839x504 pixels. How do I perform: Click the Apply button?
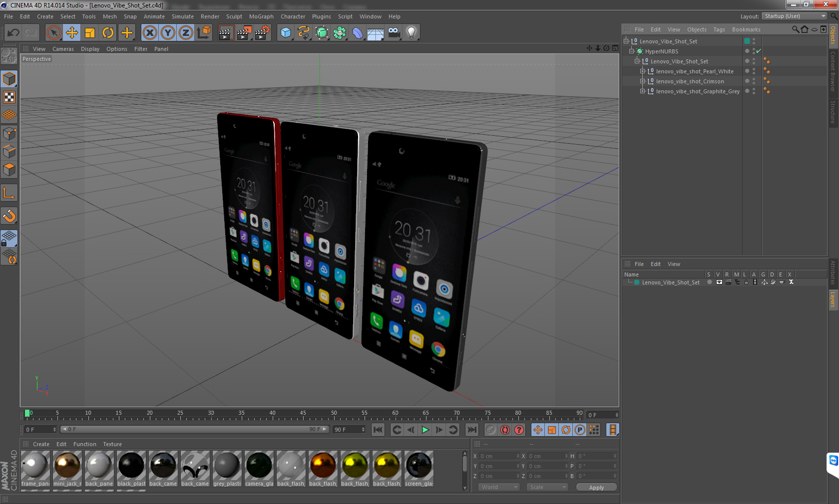[596, 487]
